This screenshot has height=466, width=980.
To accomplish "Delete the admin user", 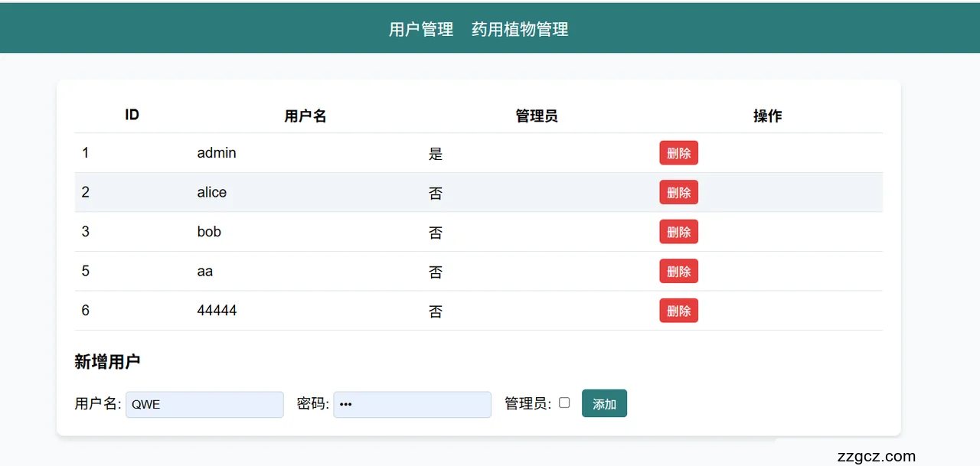I will [678, 153].
